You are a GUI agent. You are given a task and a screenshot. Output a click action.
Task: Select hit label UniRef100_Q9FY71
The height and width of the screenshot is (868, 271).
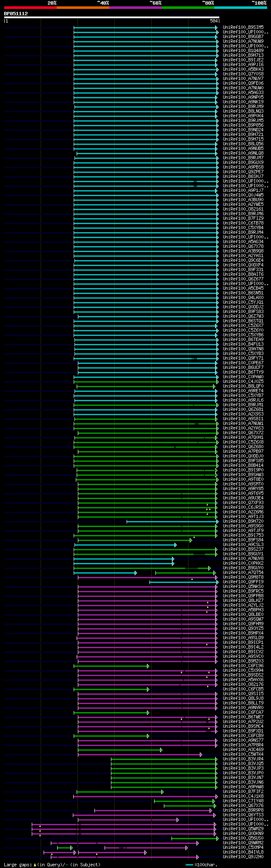[x=243, y=358]
